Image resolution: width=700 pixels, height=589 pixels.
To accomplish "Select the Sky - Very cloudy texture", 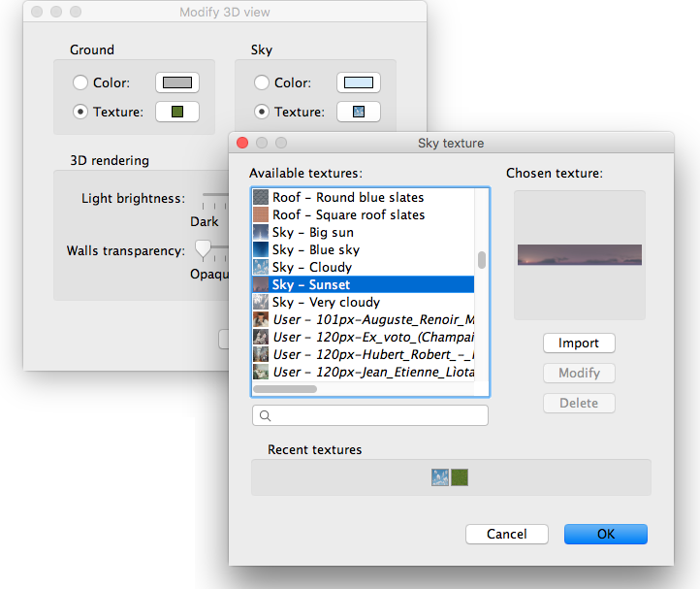I will coord(326,303).
